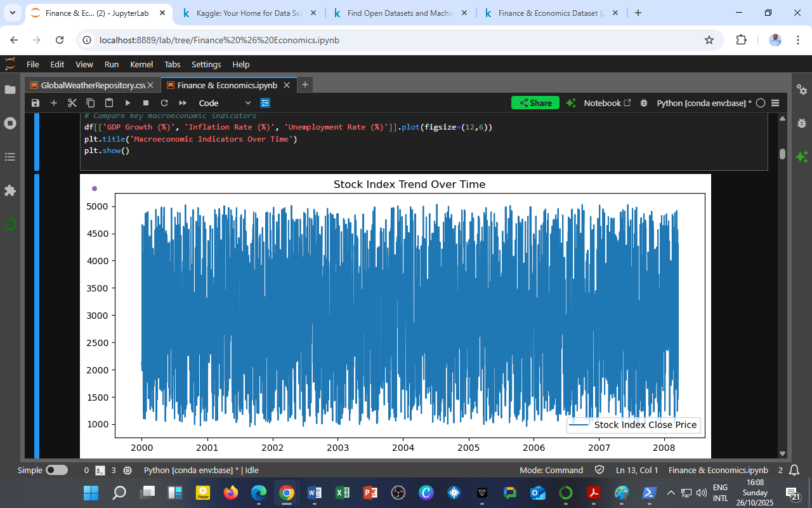Open the Kernel menu
The width and height of the screenshot is (812, 508).
(141, 64)
